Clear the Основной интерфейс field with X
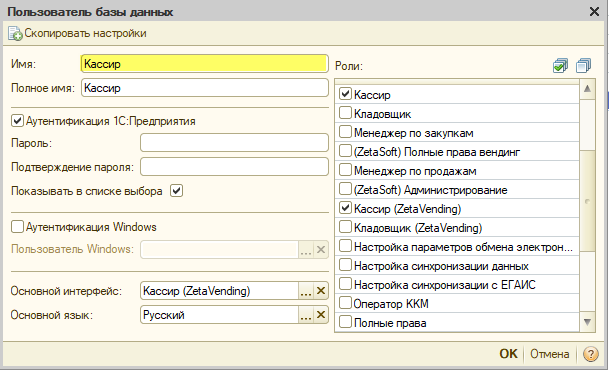 point(321,291)
